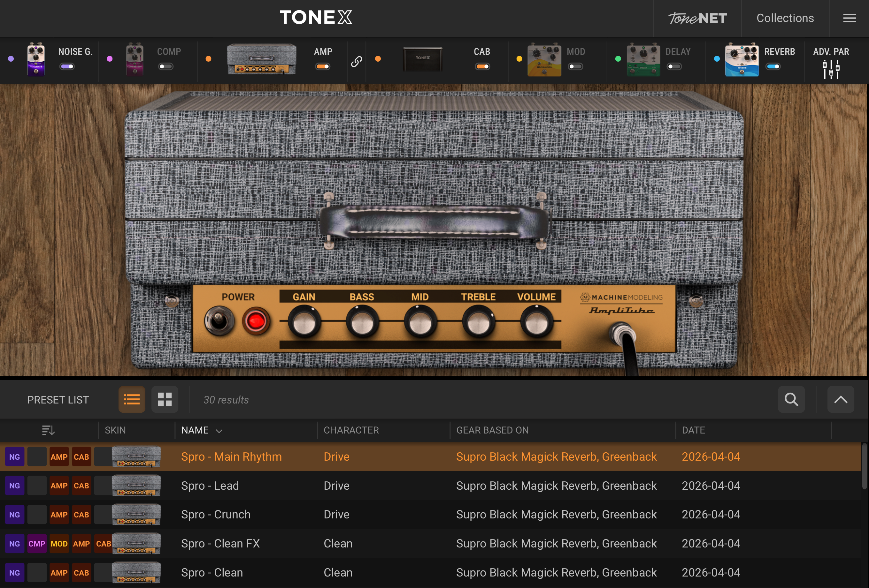Enable the DELAY effect switch
Viewport: 869px width, 588px height.
point(674,66)
